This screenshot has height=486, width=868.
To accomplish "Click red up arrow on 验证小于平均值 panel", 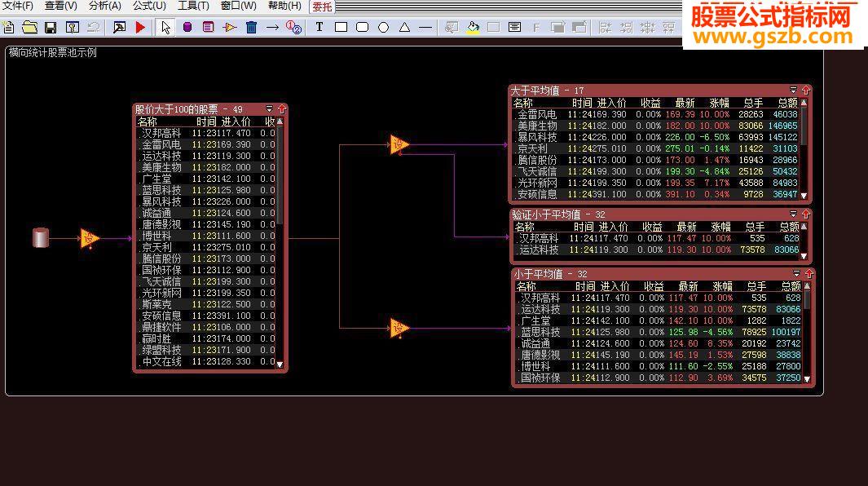I will point(806,214).
